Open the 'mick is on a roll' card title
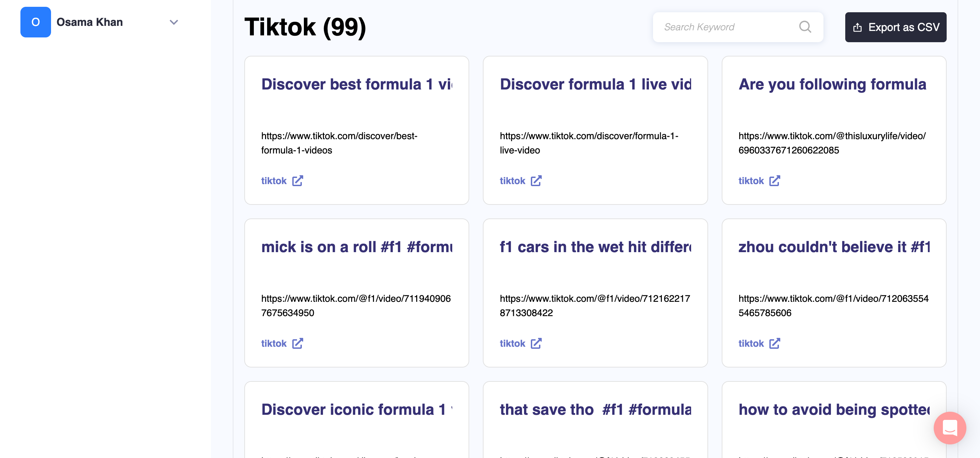This screenshot has height=458, width=980. [x=357, y=247]
